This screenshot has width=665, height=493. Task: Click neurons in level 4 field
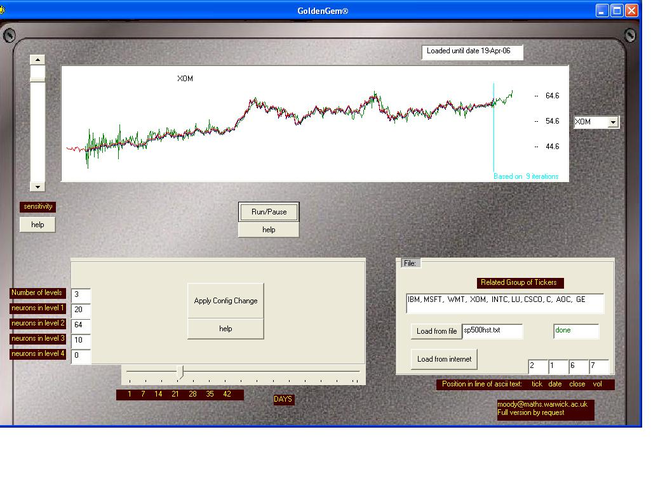[x=81, y=356]
